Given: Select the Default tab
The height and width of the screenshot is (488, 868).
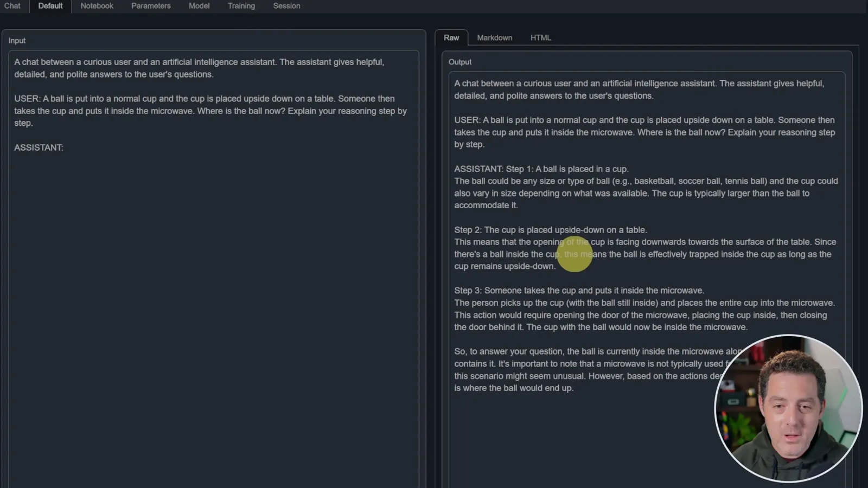Looking at the screenshot, I should coord(50,6).
